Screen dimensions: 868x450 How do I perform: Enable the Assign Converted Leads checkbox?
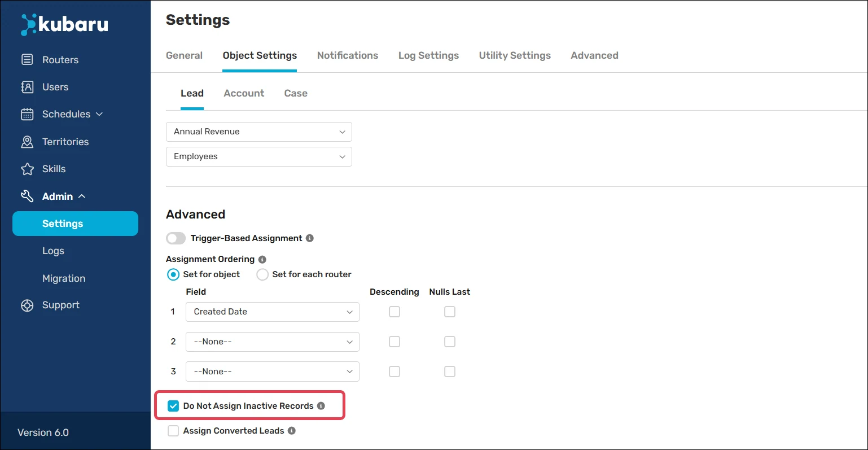tap(173, 431)
